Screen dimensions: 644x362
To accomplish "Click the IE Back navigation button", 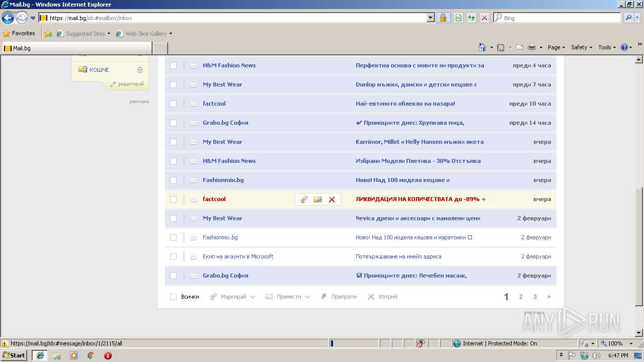I will (8, 18).
